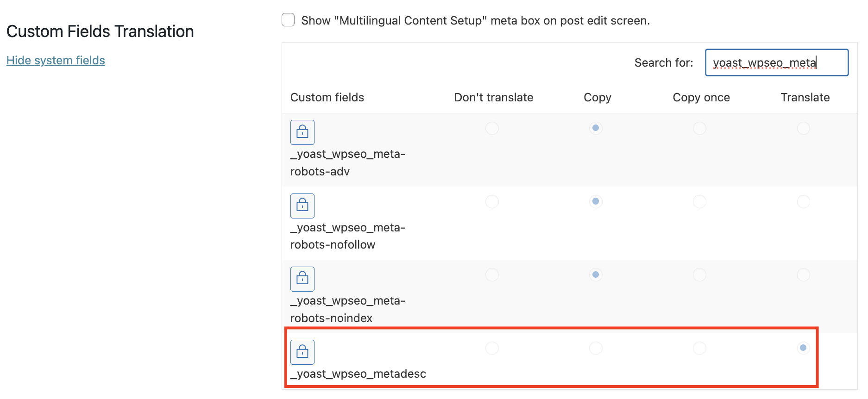Select Translate for _yoast_wpseo_metadesc

803,348
